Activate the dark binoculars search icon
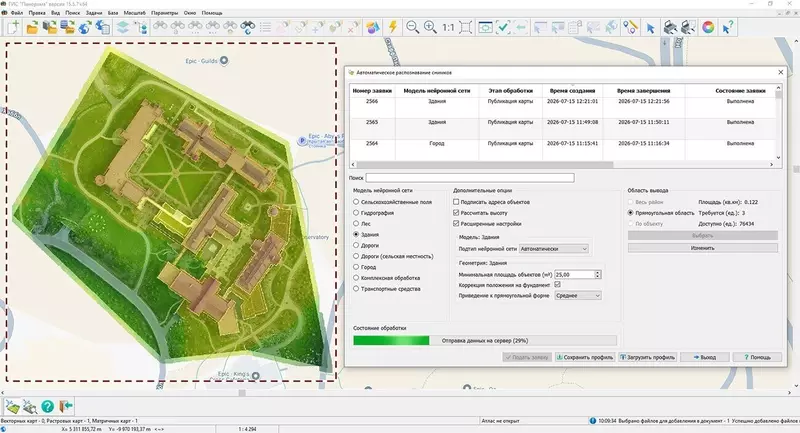The image size is (800, 433). [248, 27]
